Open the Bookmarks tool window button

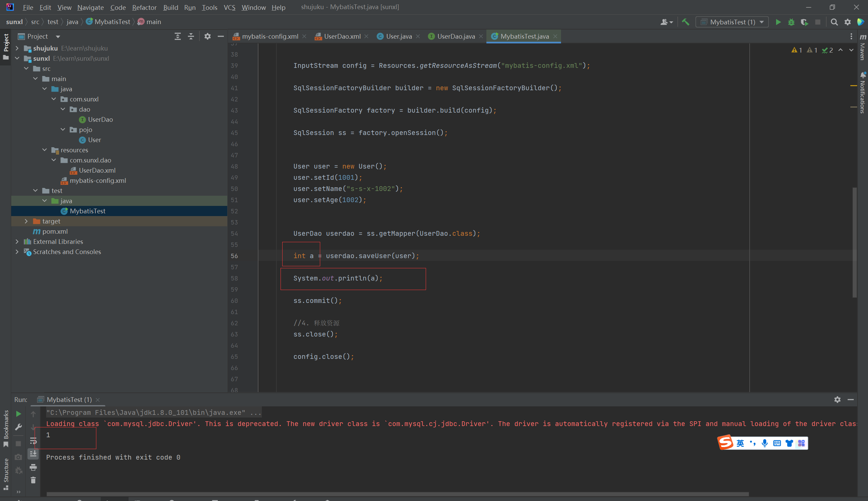(x=6, y=428)
